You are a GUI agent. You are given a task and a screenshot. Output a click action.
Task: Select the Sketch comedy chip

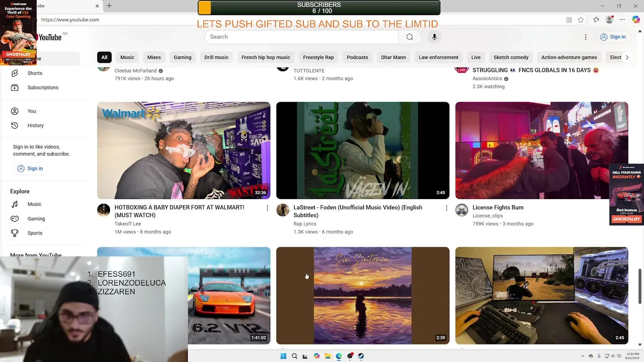click(x=511, y=57)
